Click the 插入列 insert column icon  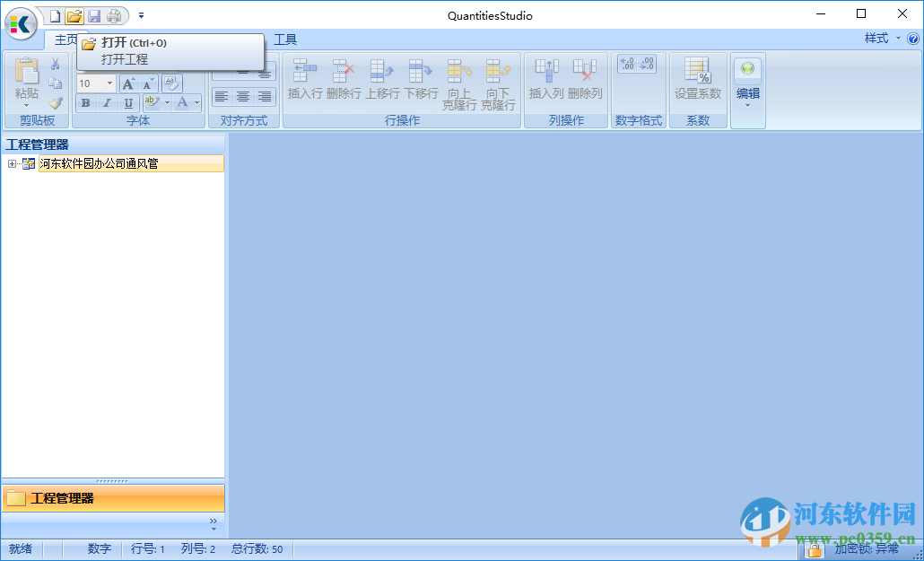pos(546,71)
